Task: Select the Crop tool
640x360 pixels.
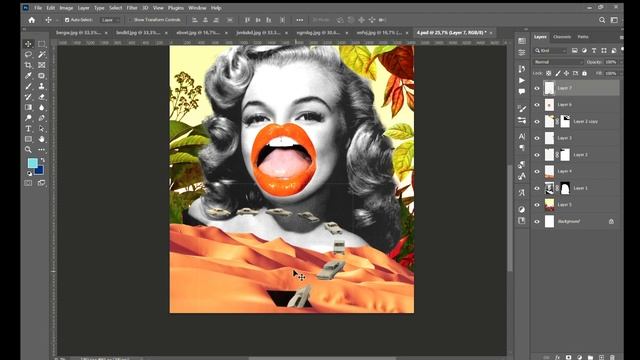Action: [28, 65]
